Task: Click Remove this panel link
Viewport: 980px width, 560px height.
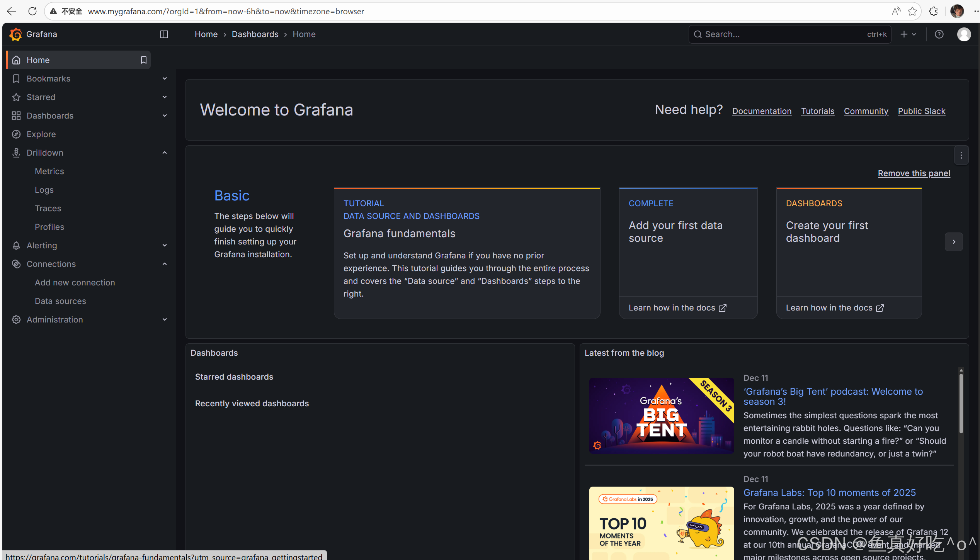Action: [914, 173]
